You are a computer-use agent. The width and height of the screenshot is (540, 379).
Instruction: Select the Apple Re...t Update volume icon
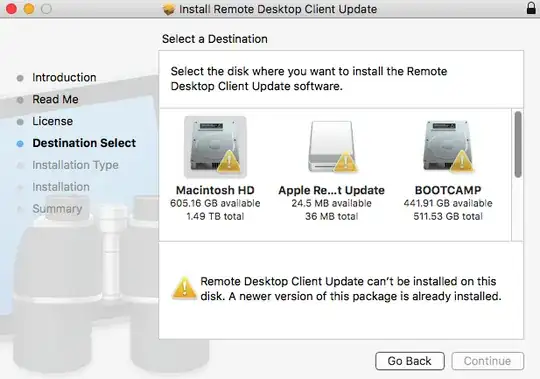(332, 147)
